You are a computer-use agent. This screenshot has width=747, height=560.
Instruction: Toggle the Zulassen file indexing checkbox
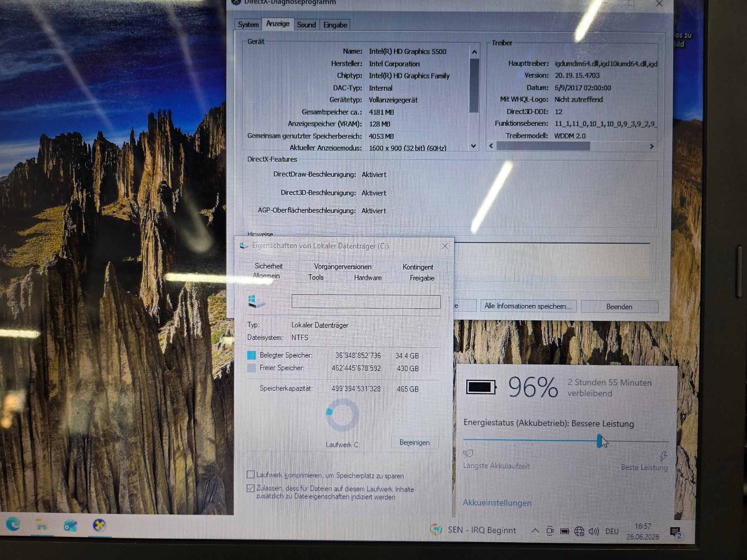coord(251,488)
